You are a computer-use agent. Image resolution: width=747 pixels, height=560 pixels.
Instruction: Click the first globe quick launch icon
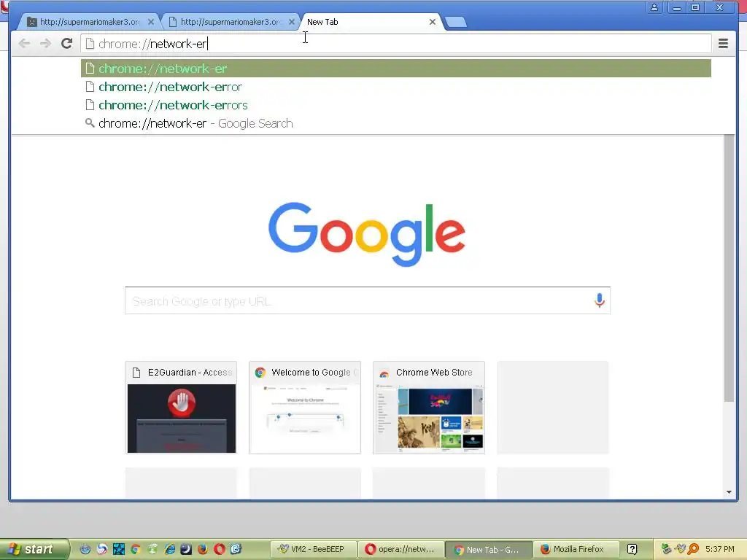(85, 549)
